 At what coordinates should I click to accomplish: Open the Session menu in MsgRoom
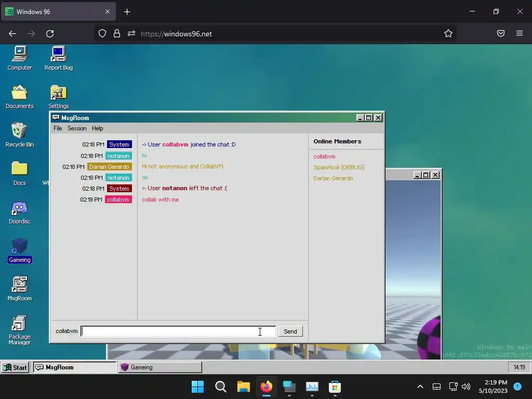click(x=77, y=128)
